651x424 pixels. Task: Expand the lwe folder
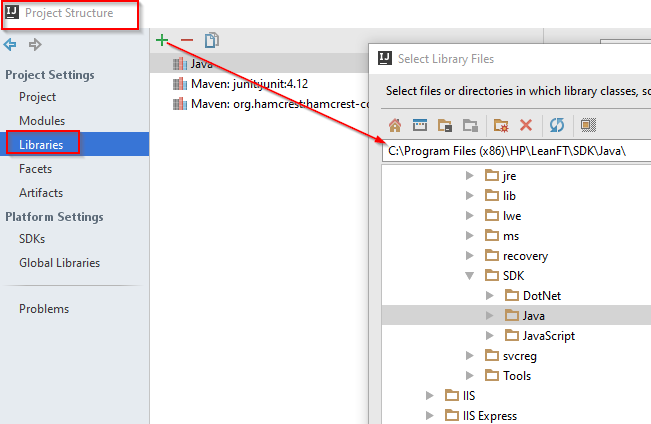(x=470, y=216)
